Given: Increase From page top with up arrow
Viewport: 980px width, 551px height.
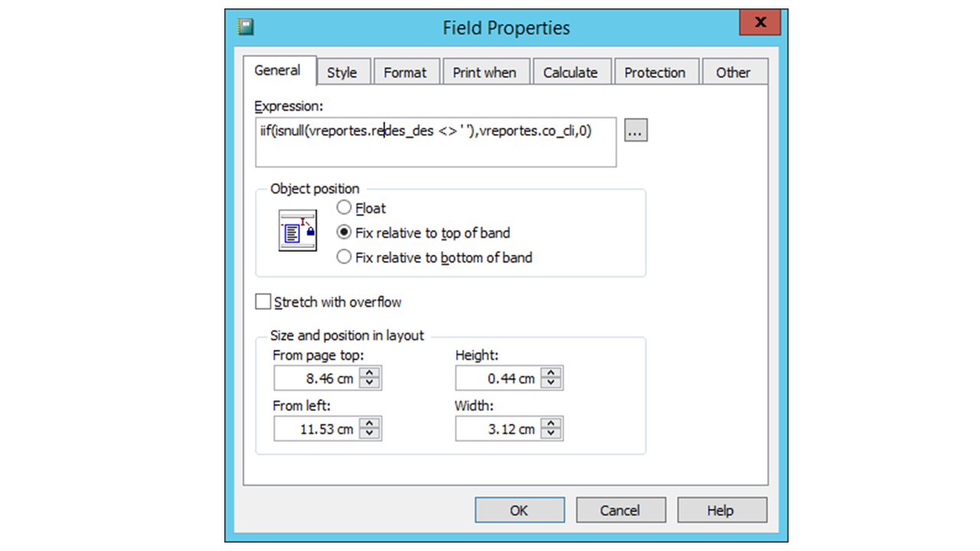Looking at the screenshot, I should point(370,373).
